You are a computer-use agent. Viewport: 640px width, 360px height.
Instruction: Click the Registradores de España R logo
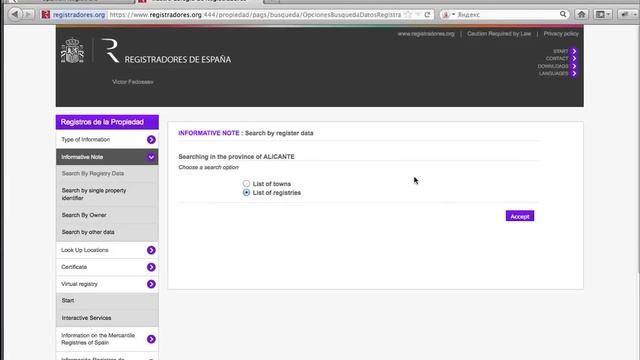(x=110, y=51)
